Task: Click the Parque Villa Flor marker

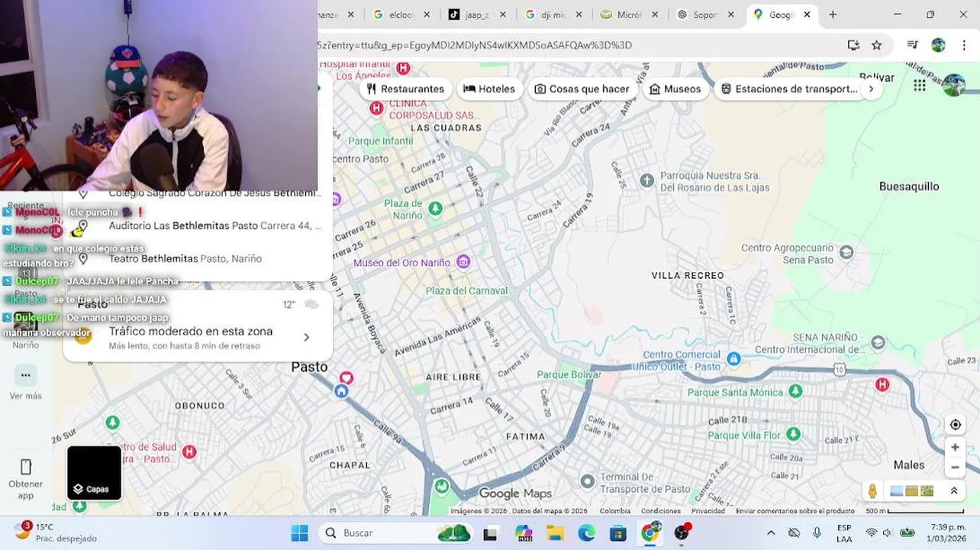Action: (x=793, y=434)
